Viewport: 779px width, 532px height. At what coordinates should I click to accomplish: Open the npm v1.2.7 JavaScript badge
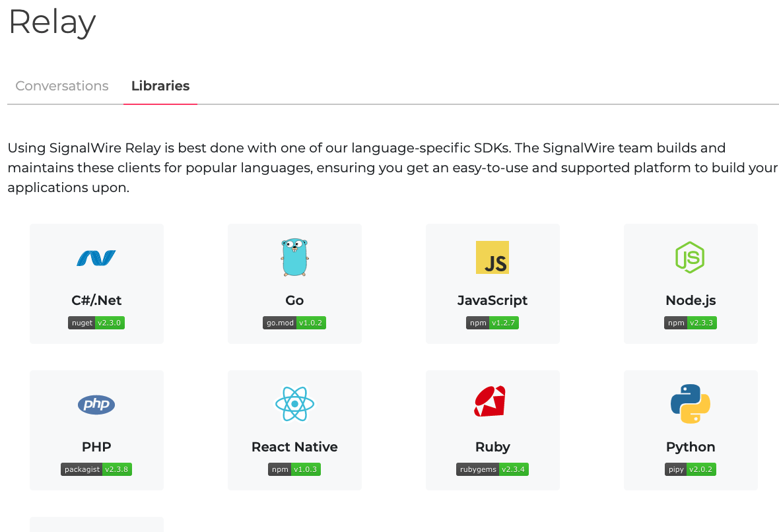click(x=492, y=323)
